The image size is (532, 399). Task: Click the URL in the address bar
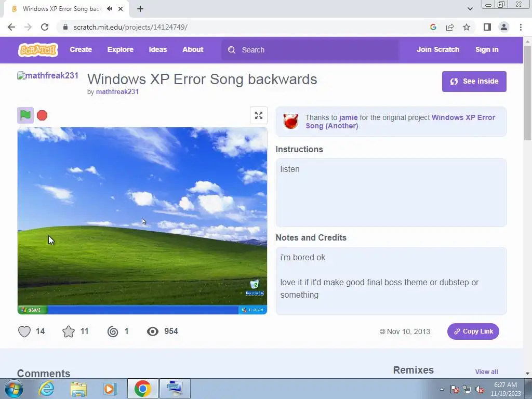click(x=130, y=27)
